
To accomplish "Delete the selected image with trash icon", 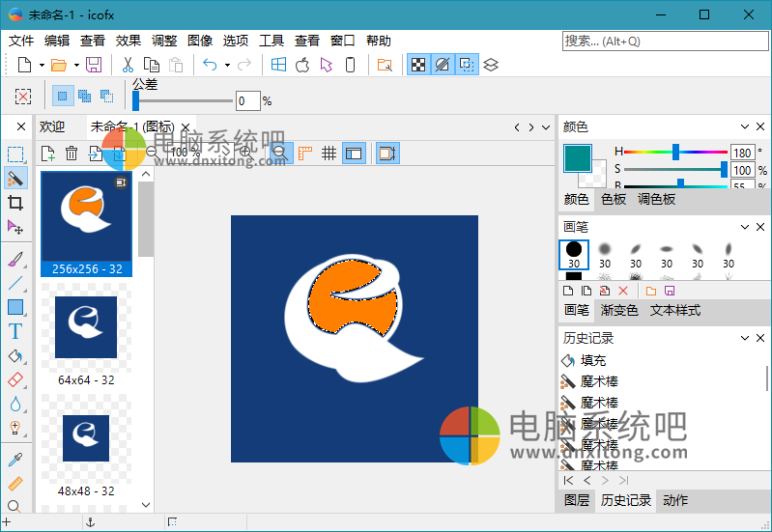I will (x=71, y=154).
